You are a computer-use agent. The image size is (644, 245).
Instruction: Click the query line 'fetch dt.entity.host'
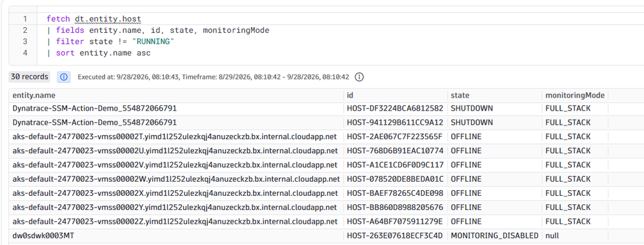pyautogui.click(x=94, y=19)
